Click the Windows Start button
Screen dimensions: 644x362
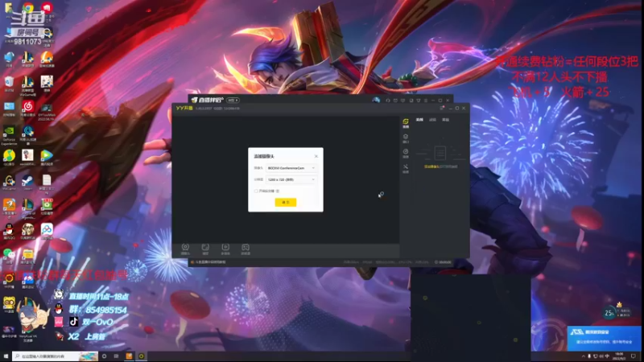coord(6,356)
